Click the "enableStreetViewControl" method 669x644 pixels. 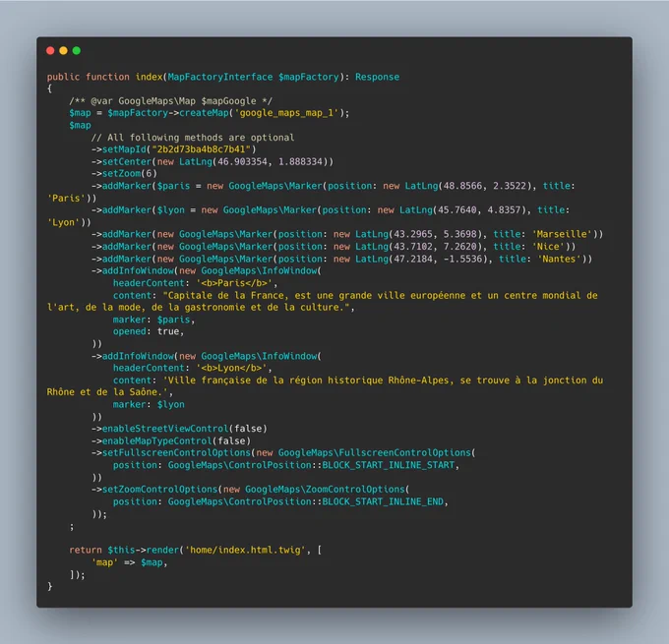(165, 429)
